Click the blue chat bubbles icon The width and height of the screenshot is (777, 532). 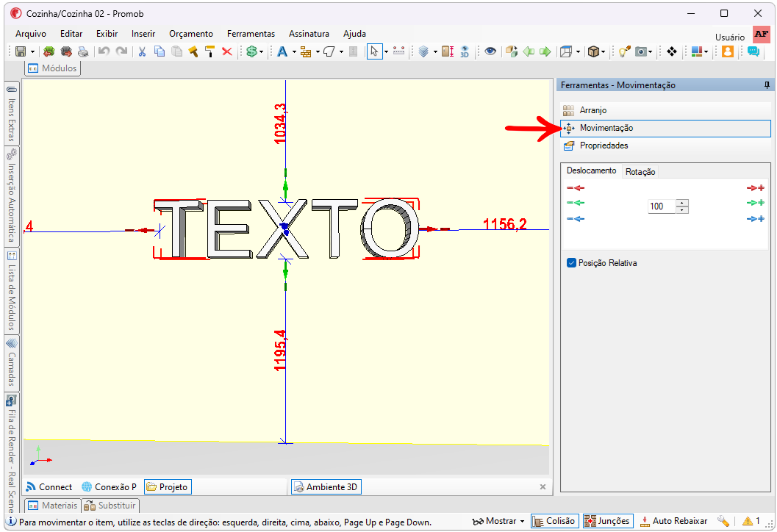pos(753,51)
